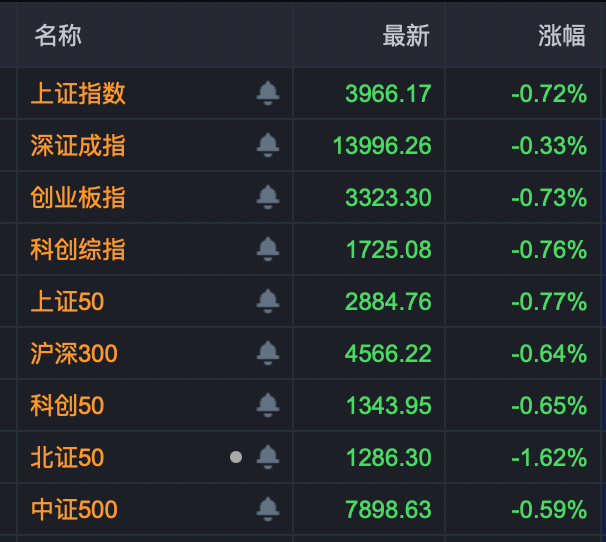Click the bell icon for 北证50

pos(267,458)
